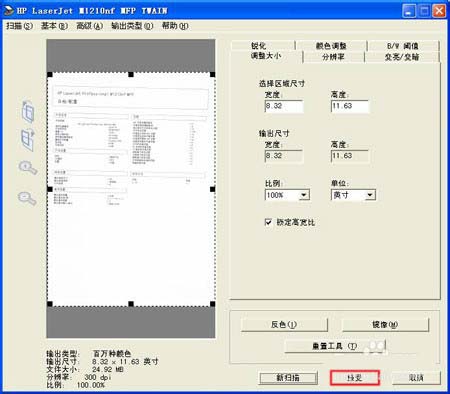The width and height of the screenshot is (450, 394).
Task: Open the 扫描(S) menu
Action: coord(19,26)
